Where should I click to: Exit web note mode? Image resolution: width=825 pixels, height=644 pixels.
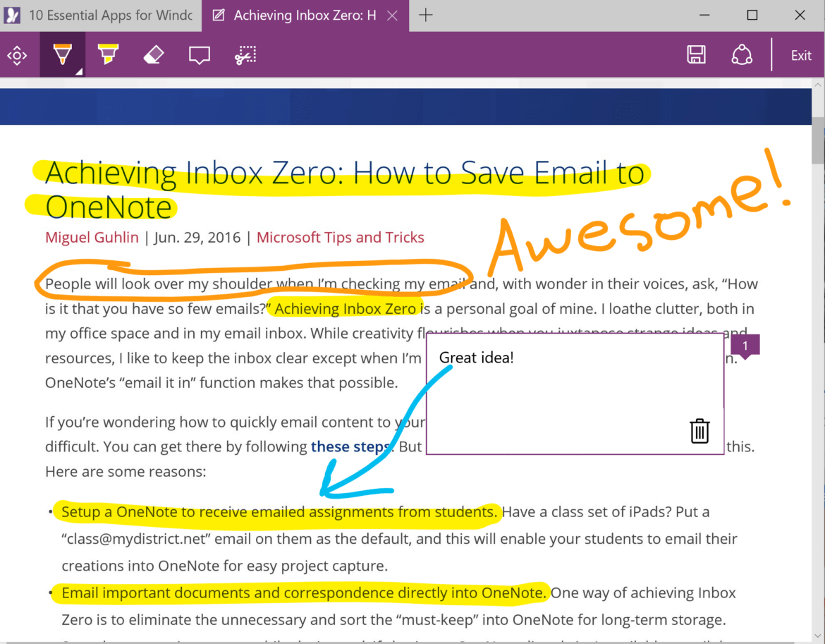(800, 56)
